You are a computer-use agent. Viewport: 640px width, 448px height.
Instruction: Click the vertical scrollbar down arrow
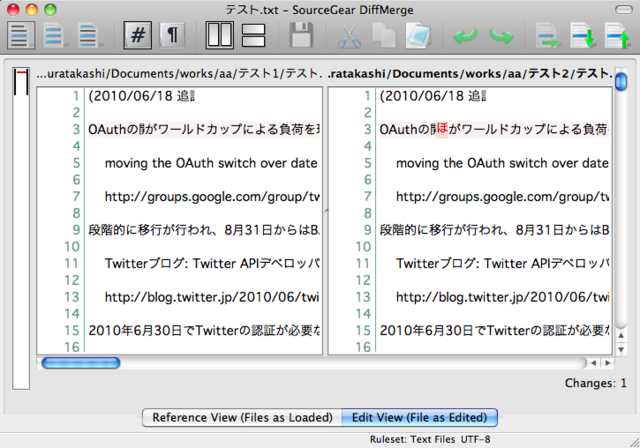tap(621, 349)
